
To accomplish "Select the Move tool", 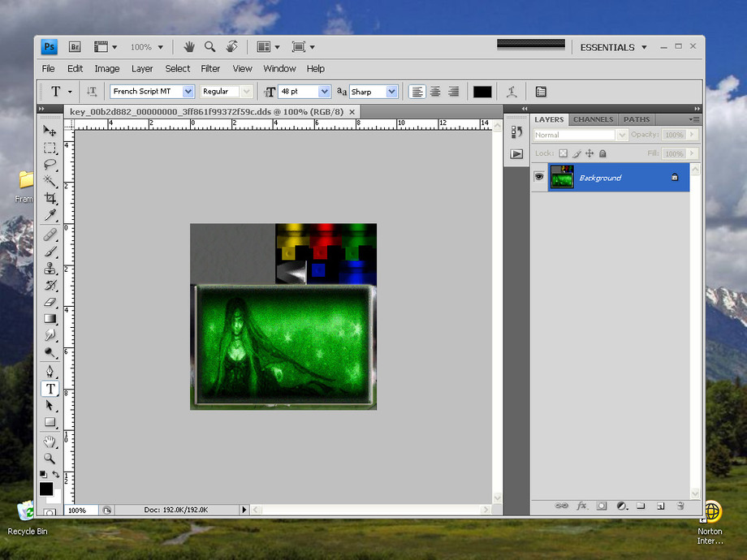I will pos(50,130).
